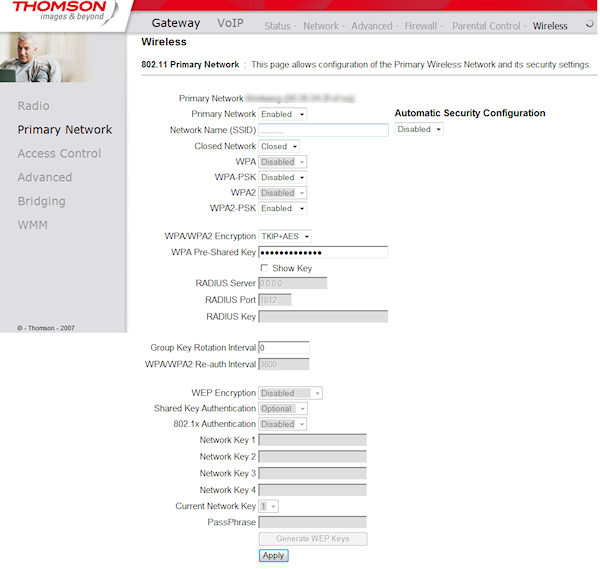Click the Thomson 2007 copyright text
Image resolution: width=600 pixels, height=569 pixels.
(x=46, y=328)
